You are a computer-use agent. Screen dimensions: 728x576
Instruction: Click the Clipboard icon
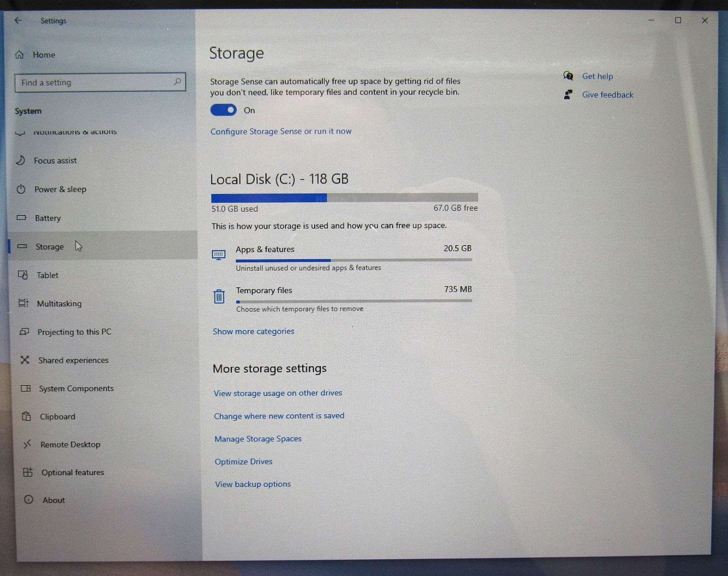[x=27, y=416]
